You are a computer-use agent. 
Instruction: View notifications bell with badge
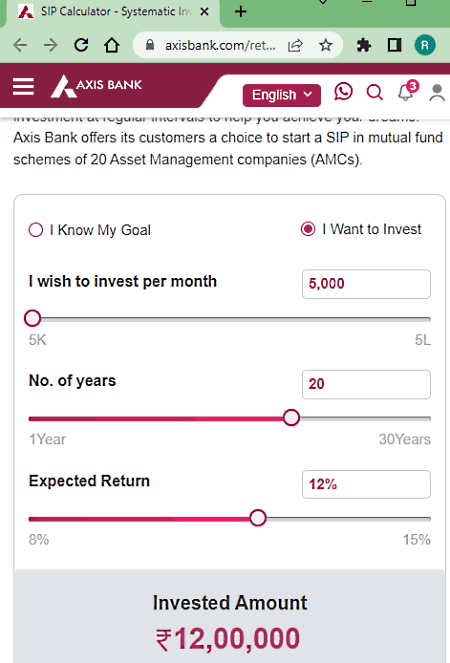coord(407,91)
